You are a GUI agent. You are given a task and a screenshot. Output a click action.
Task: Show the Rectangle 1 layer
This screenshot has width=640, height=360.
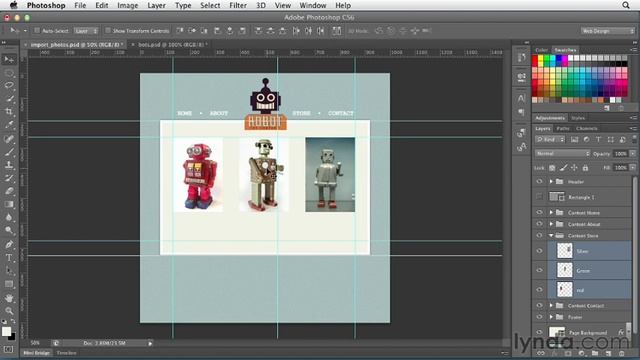point(540,197)
